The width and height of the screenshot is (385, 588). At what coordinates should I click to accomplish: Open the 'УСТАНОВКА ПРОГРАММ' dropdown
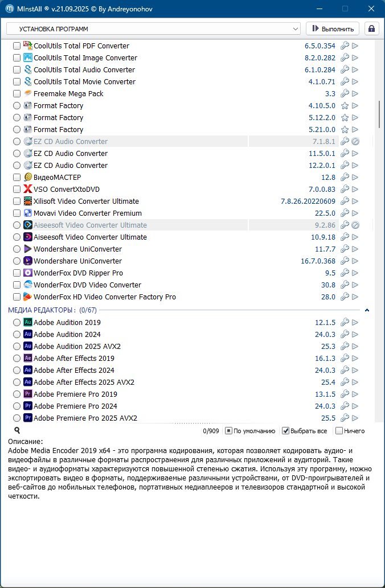point(153,28)
